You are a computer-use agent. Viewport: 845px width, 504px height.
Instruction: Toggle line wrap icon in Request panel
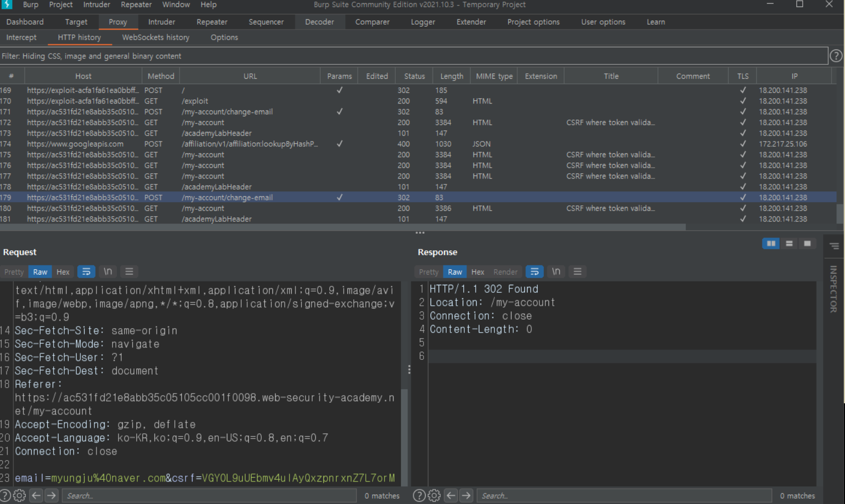[x=86, y=272]
